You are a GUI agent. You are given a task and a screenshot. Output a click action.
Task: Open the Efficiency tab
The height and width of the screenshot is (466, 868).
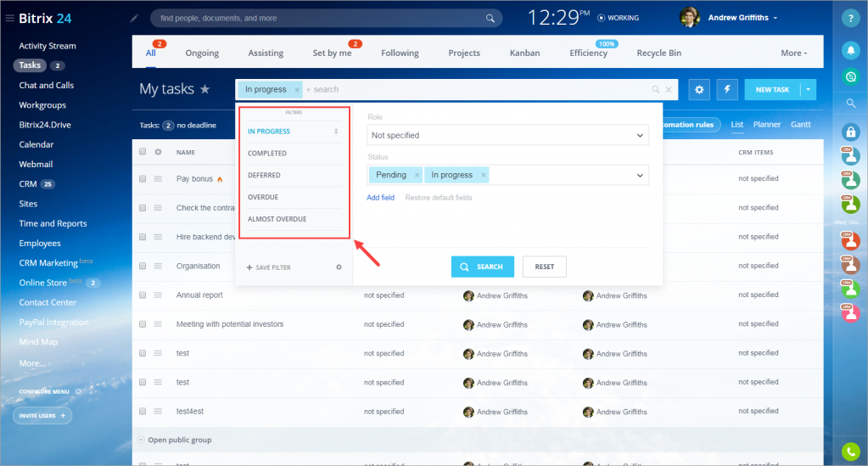[x=589, y=53]
